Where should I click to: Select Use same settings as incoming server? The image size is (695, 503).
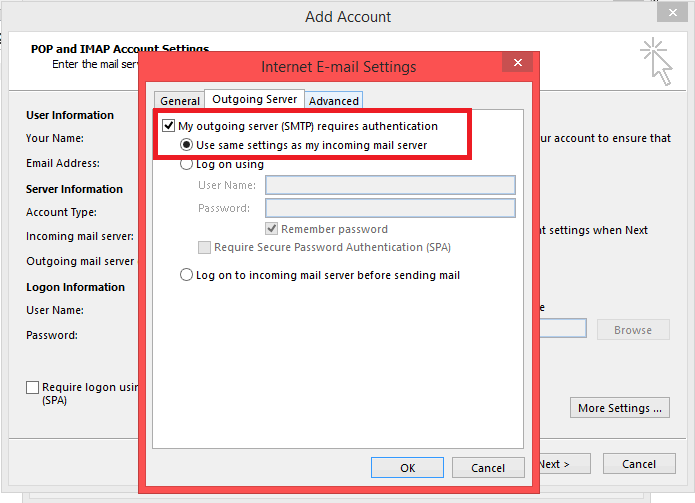pyautogui.click(x=187, y=145)
